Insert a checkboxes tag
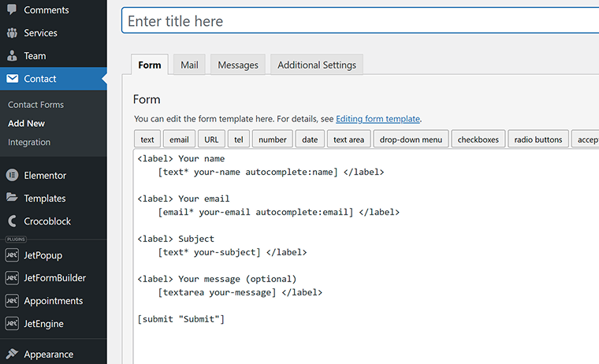 (x=478, y=139)
